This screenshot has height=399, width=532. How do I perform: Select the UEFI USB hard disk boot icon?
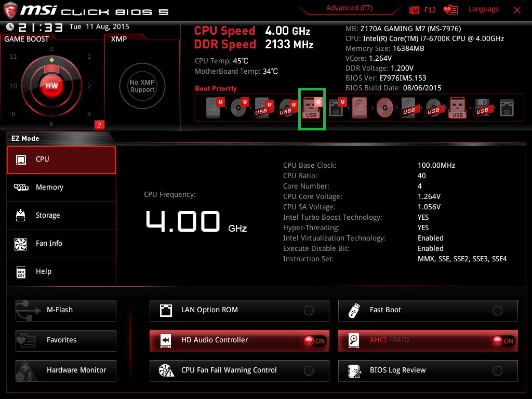[264, 108]
